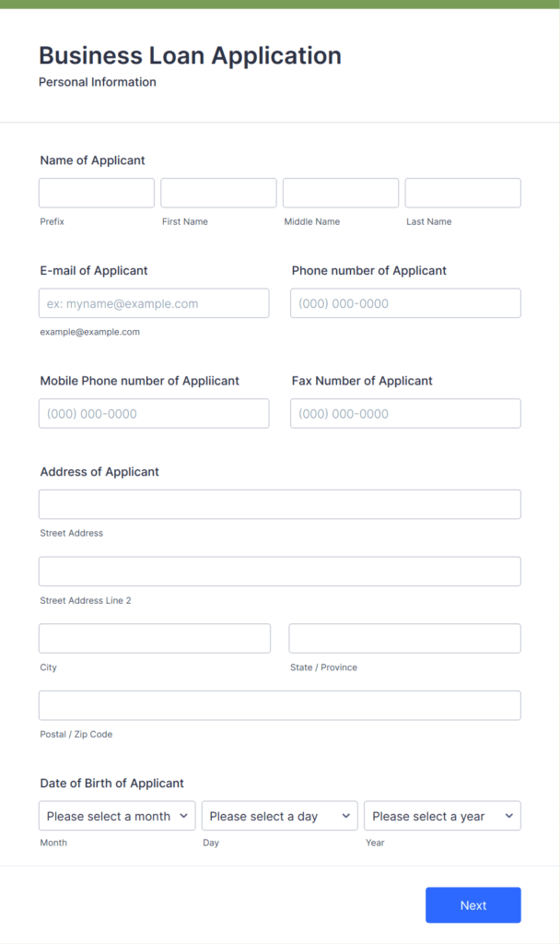The width and height of the screenshot is (560, 944).
Task: Click the month dropdown chevron arrow
Action: 183,816
